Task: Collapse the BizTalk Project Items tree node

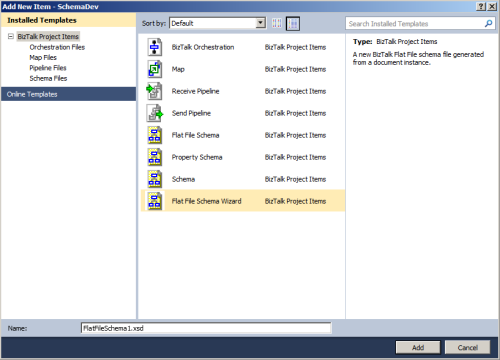Action: [11, 36]
